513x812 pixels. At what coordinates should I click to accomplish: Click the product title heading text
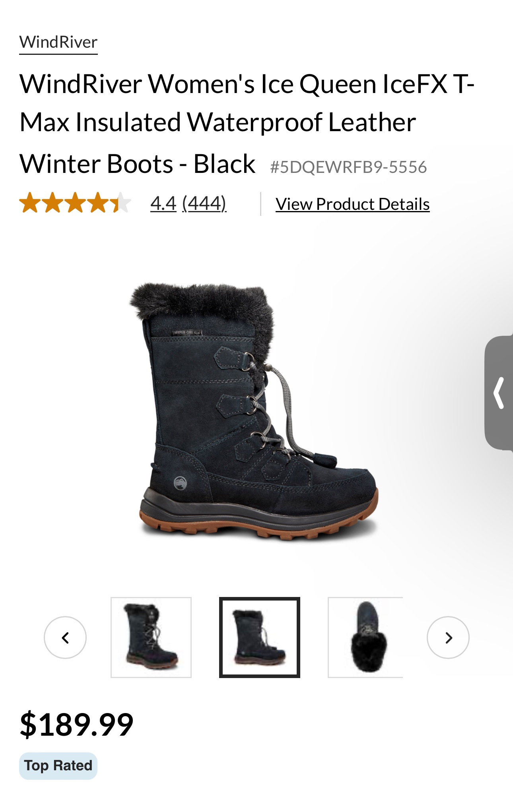coord(247,123)
